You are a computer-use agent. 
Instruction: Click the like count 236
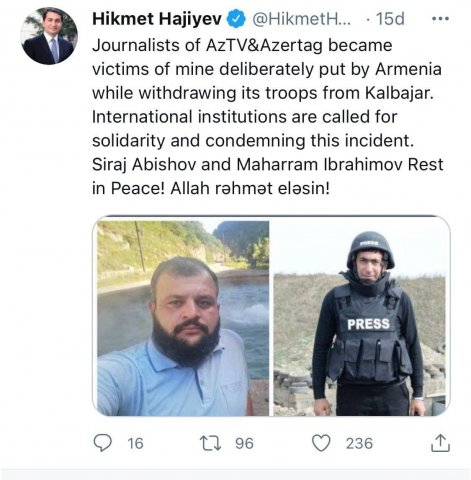(359, 444)
